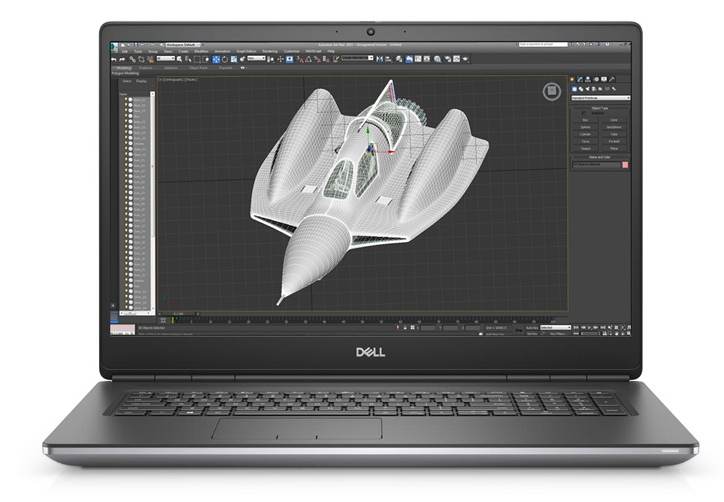Toggle the Snaps Toggle button
The image size is (724, 502).
300,59
